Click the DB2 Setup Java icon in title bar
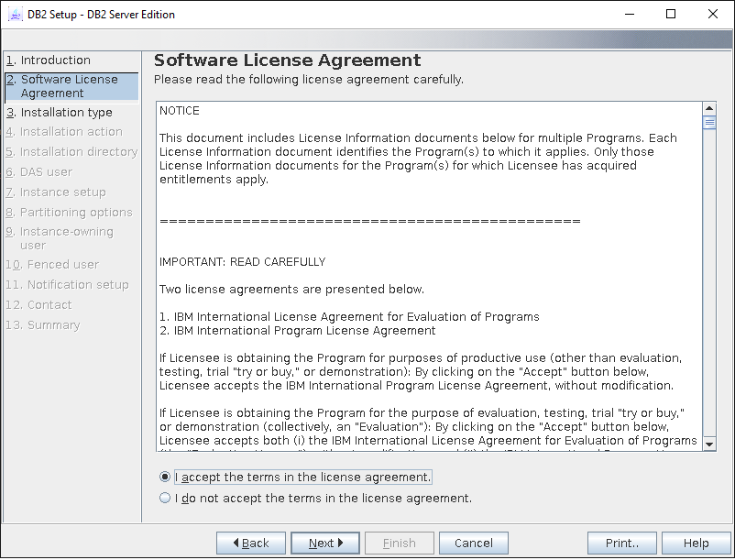This screenshot has height=560, width=735. 15,15
